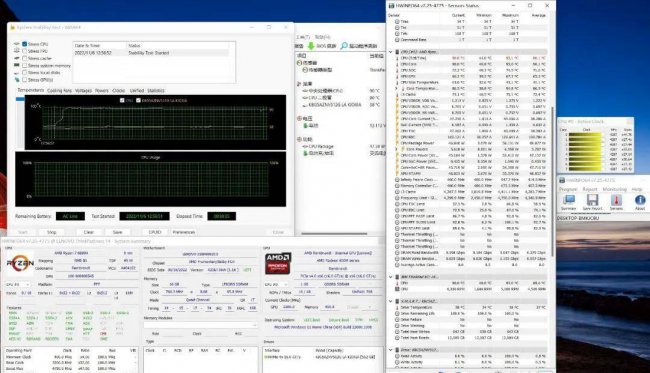Click the Save button in stability test
Viewport: 650px width, 373px height.
click(x=118, y=232)
